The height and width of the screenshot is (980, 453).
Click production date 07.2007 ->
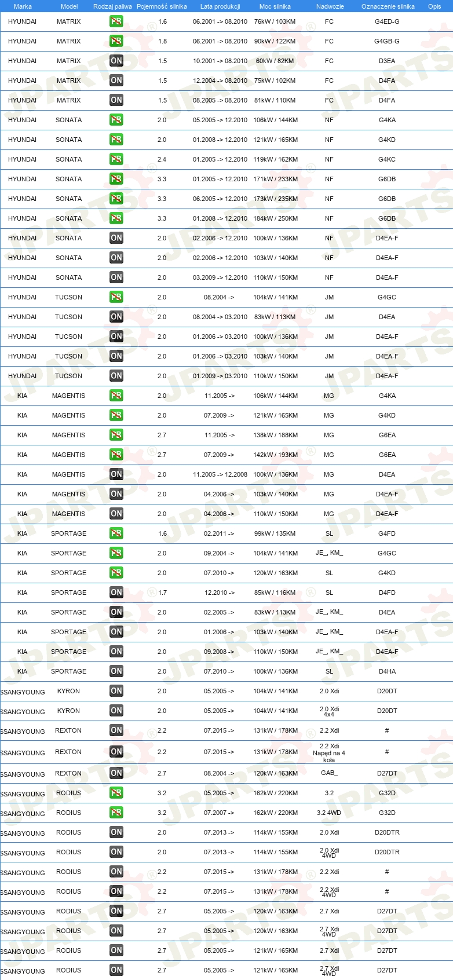click(219, 813)
